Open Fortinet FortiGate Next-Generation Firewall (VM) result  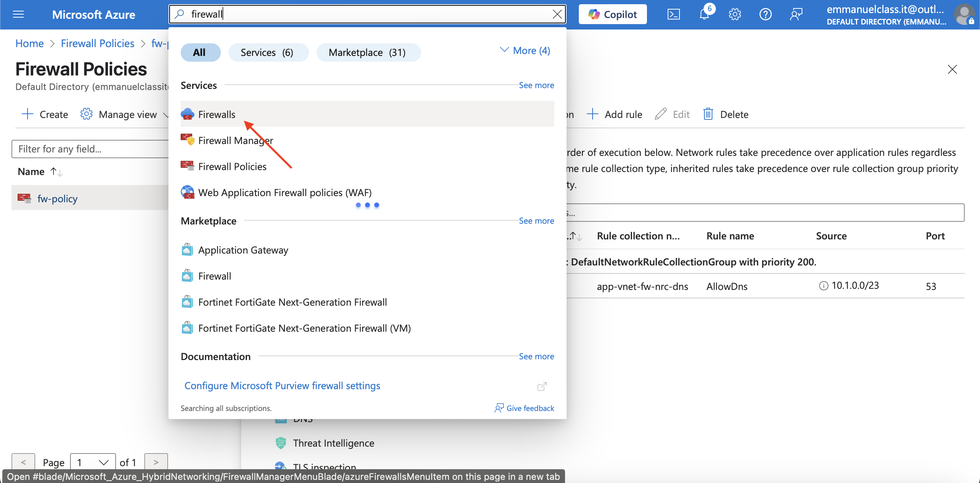click(x=367, y=328)
